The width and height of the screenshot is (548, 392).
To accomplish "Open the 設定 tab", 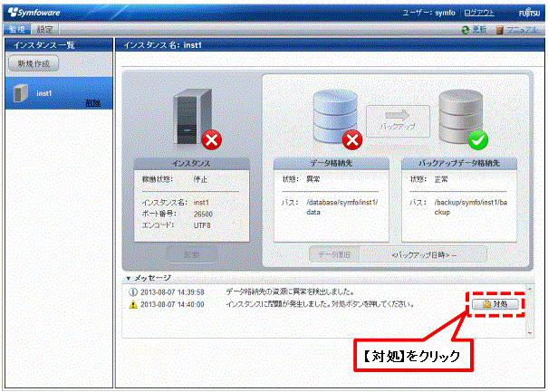I will (x=44, y=29).
